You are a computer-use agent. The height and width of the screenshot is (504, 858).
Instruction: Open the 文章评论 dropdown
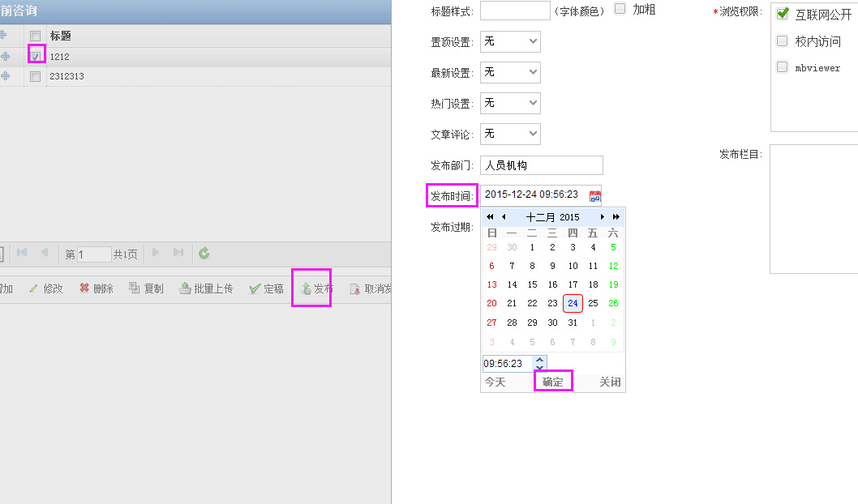click(x=510, y=134)
